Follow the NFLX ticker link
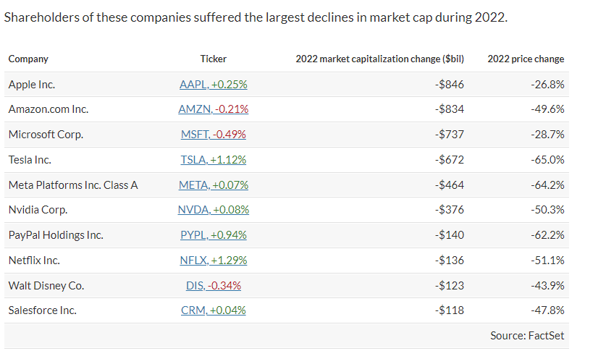This screenshot has width=606, height=364. pyautogui.click(x=213, y=261)
